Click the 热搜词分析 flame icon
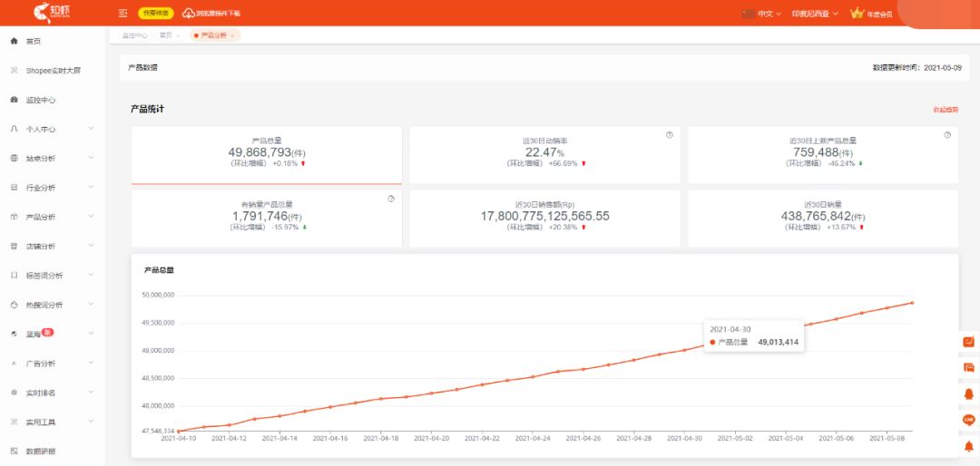980x466 pixels. point(14,305)
